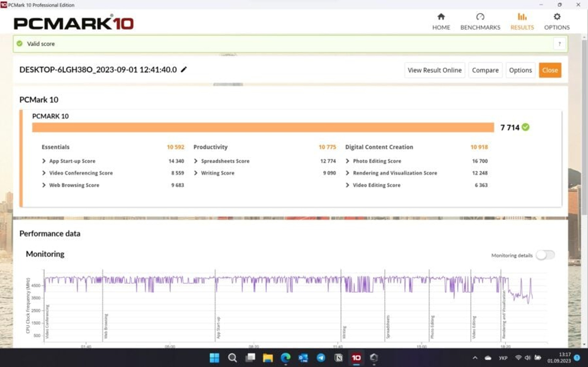Open Task View from taskbar

click(x=251, y=358)
